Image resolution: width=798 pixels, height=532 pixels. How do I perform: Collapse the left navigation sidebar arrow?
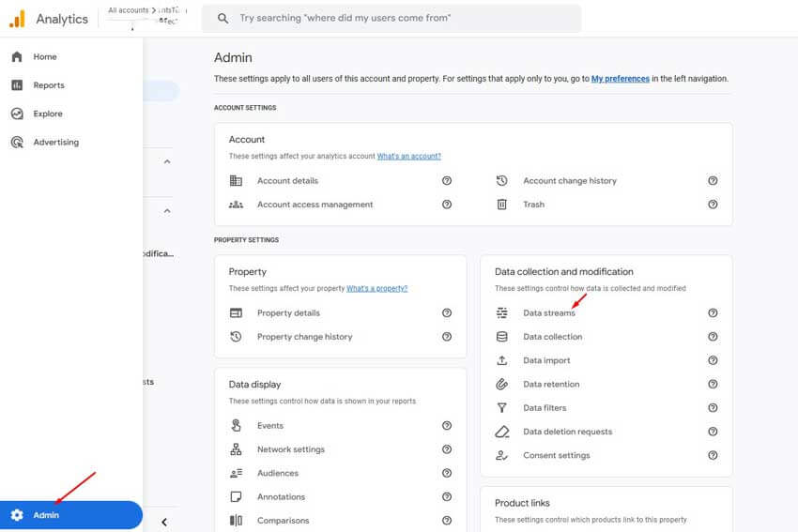click(164, 522)
